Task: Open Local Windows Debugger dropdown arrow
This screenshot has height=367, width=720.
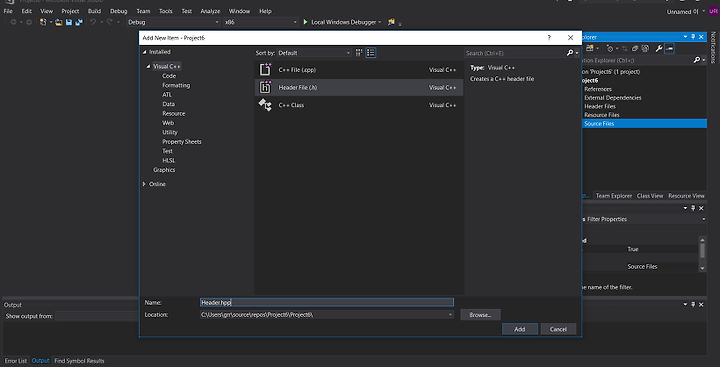Action: (x=380, y=22)
